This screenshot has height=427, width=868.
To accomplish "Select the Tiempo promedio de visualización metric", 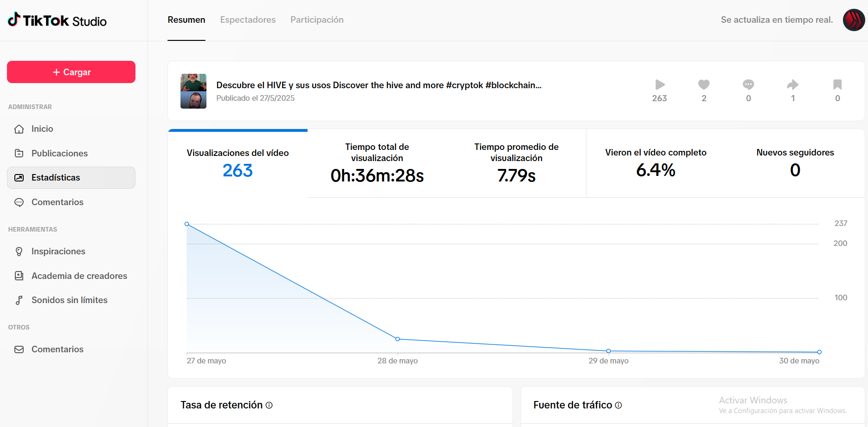I will click(516, 163).
